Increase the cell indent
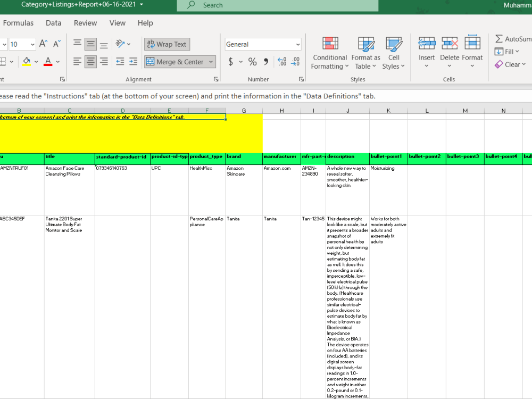 134,61
